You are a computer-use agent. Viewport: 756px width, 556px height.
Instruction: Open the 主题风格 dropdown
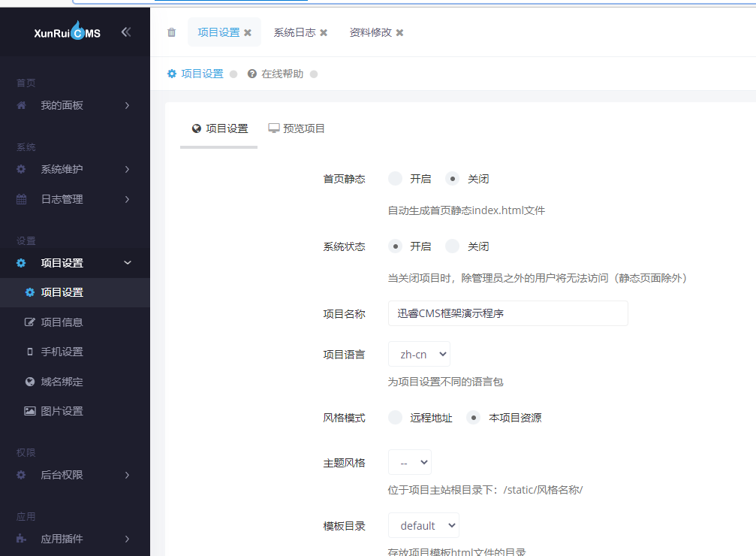pos(410,462)
